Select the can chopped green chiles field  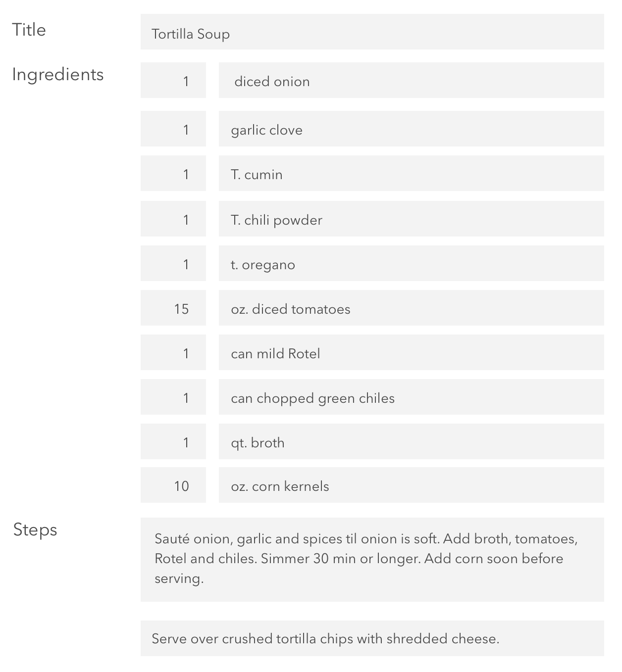point(411,397)
